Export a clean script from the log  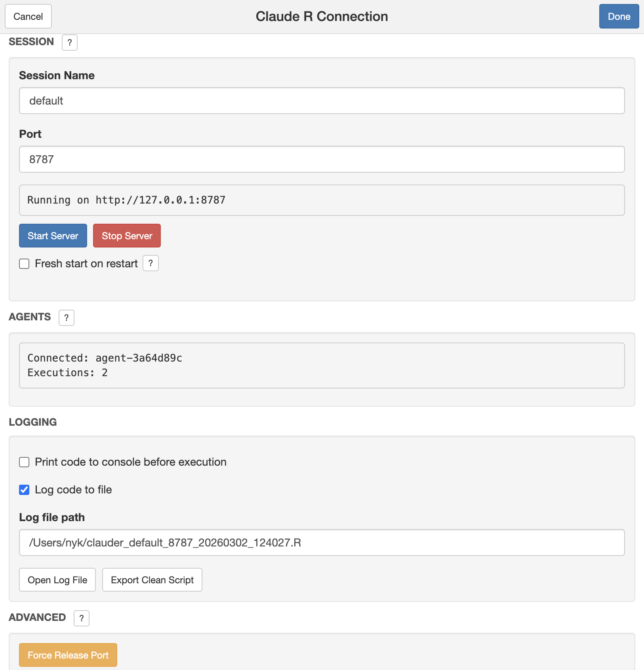(x=152, y=580)
